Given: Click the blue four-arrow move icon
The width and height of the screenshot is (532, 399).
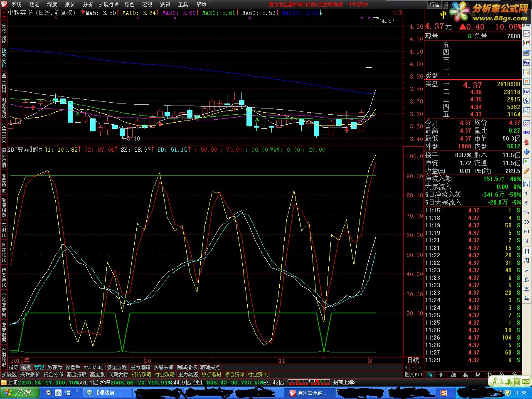Looking at the screenshot, I should pos(527,152).
